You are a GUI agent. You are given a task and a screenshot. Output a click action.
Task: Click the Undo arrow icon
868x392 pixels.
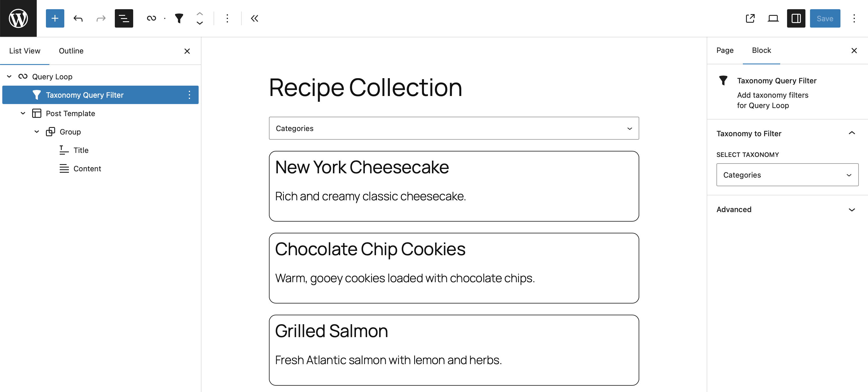coord(78,18)
